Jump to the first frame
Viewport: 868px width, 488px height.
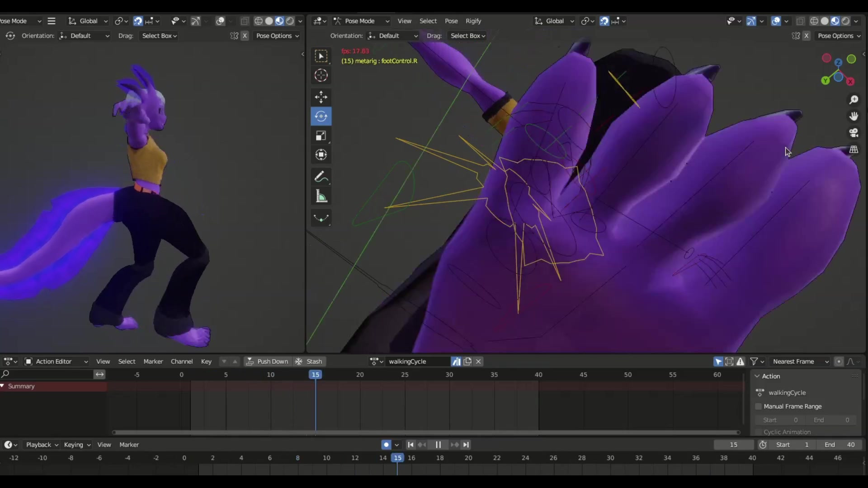(x=410, y=445)
